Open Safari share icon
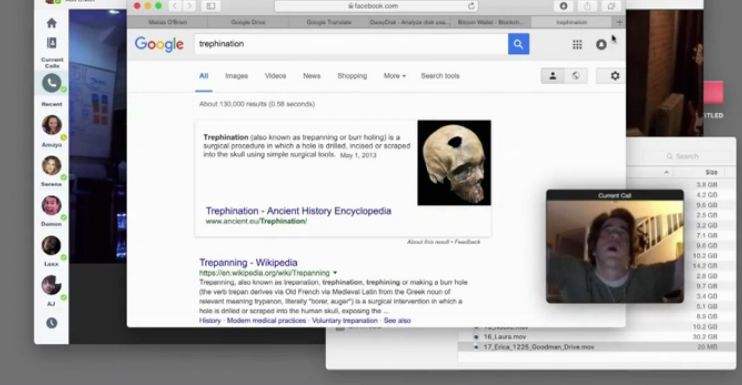The width and height of the screenshot is (742, 385). click(x=587, y=6)
